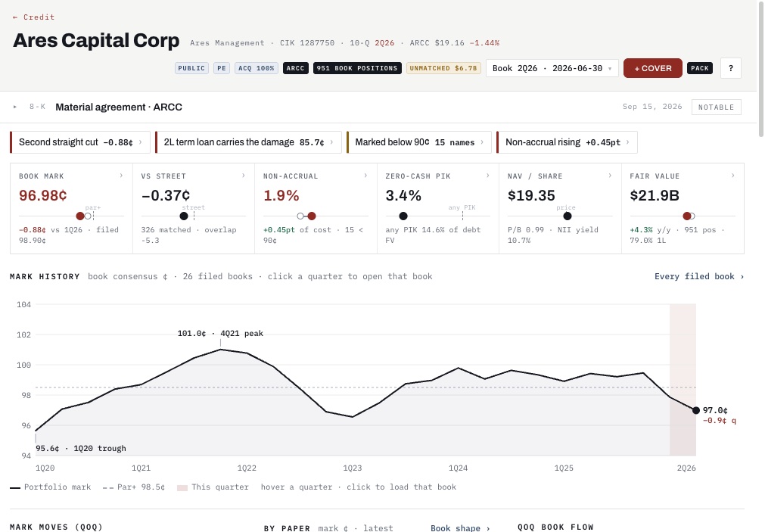Open the NON-ACCRUAL card chevron

(x=365, y=176)
